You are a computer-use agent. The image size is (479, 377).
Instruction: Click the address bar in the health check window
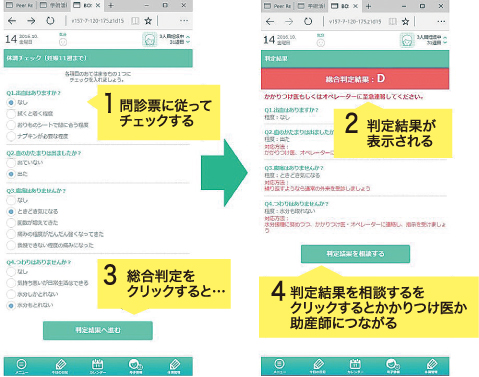(97, 21)
